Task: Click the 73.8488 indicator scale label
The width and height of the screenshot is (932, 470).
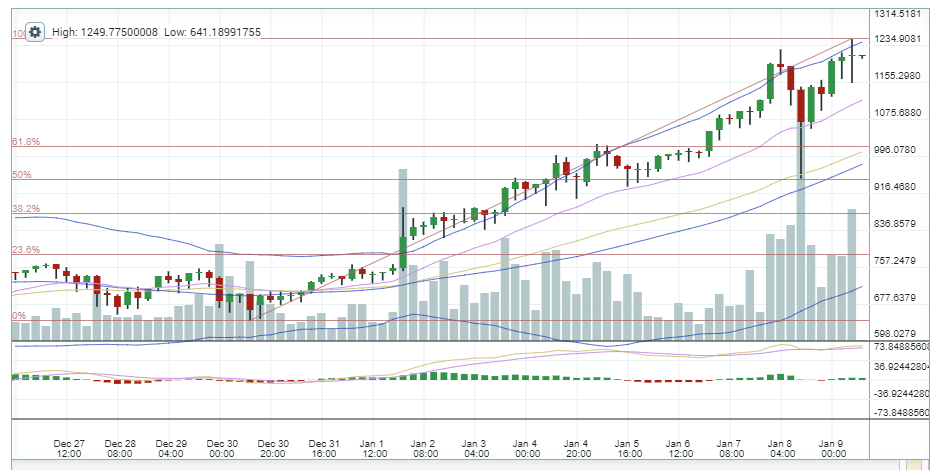Action: [897, 347]
